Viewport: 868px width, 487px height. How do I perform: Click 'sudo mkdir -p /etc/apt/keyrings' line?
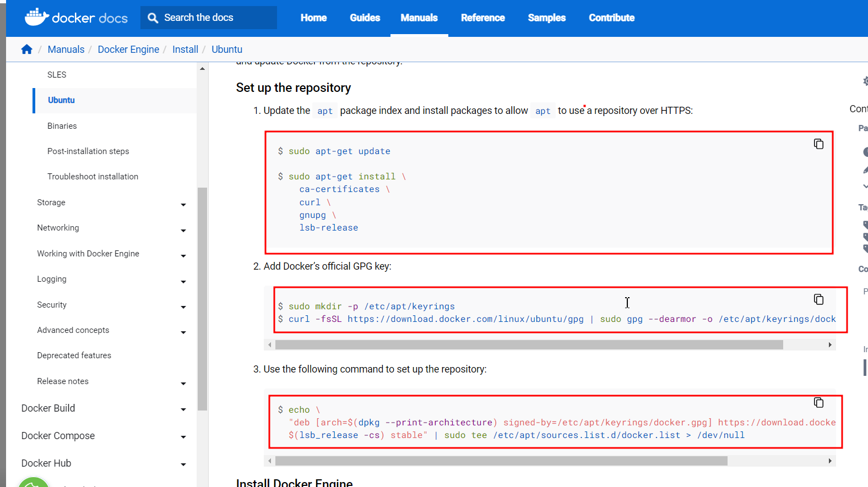pos(372,307)
